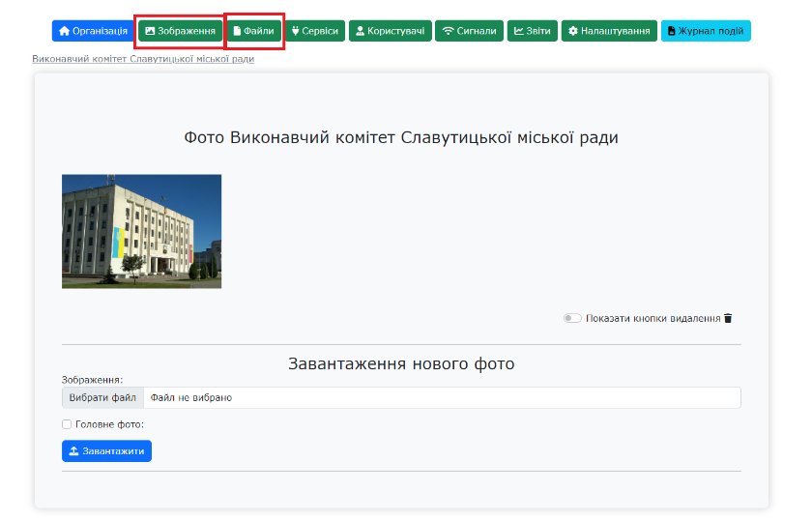
Task: Switch to the Зображення tab
Action: 180,31
